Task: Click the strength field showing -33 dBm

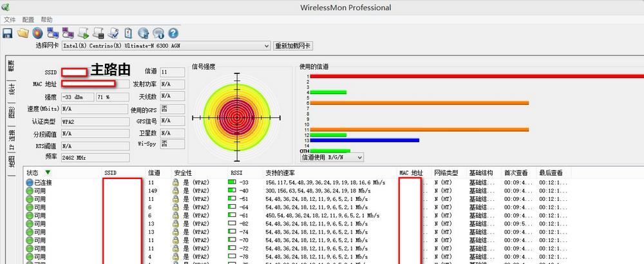Action: pos(78,97)
